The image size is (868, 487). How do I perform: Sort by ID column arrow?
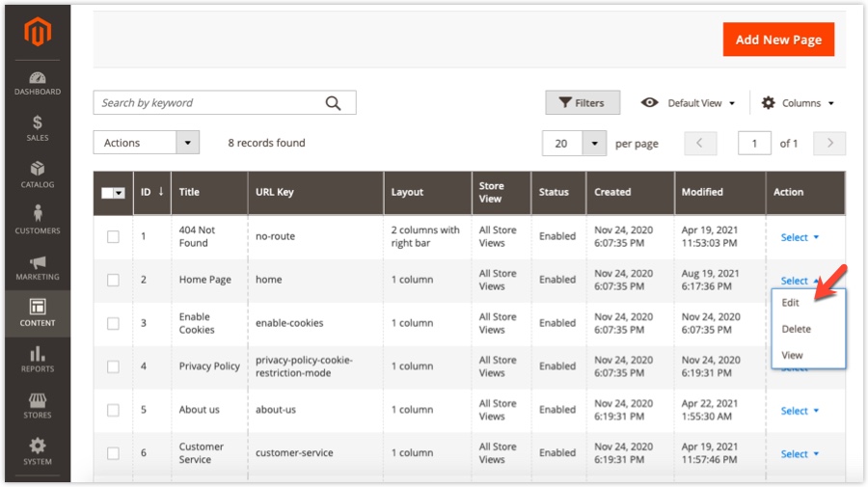click(161, 192)
